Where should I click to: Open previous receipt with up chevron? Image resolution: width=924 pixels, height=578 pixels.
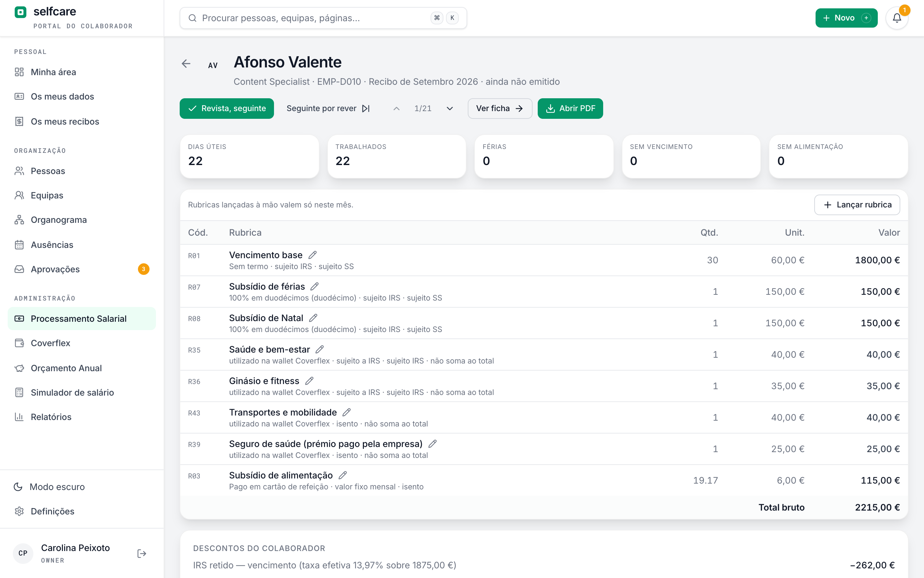396,109
